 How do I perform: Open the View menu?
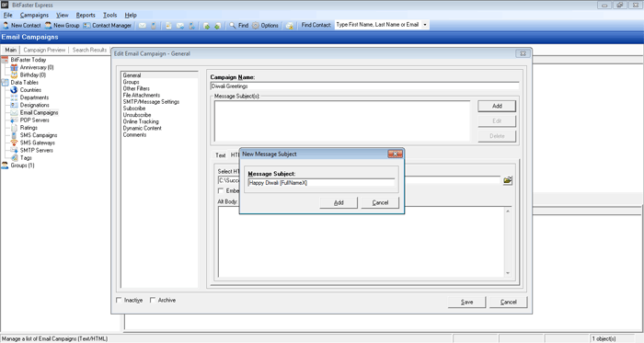pyautogui.click(x=62, y=16)
